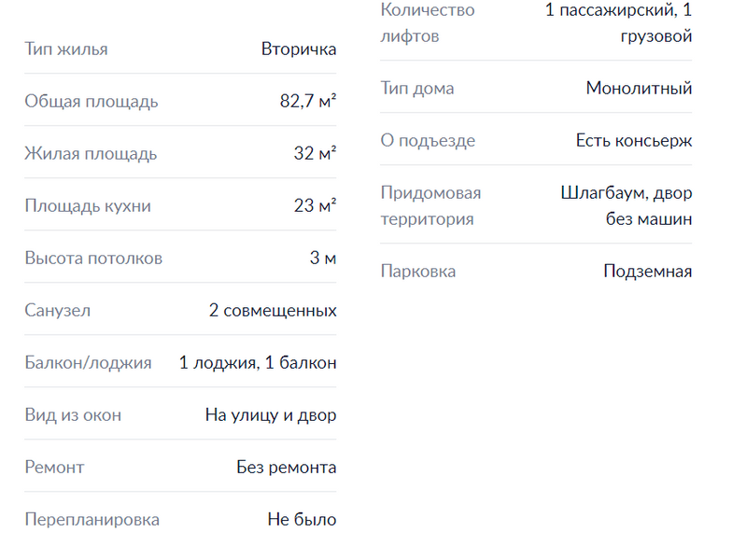Select the '32 м²' living area value
This screenshot has width=747, height=560.
pos(315,154)
